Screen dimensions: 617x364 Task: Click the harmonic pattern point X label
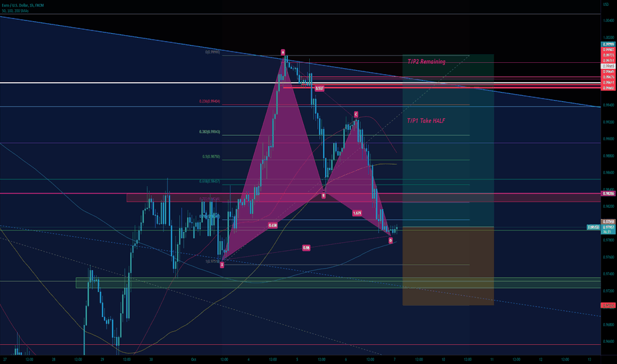(x=222, y=265)
